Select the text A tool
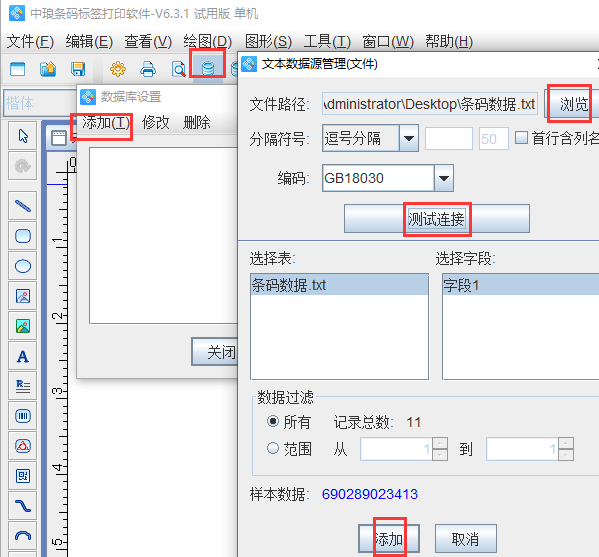This screenshot has height=557, width=599. [23, 356]
